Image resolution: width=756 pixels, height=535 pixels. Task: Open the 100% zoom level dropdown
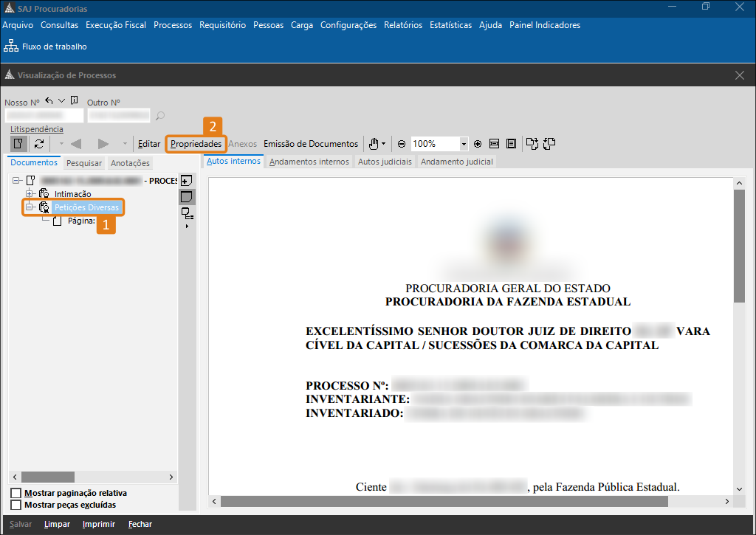(464, 144)
